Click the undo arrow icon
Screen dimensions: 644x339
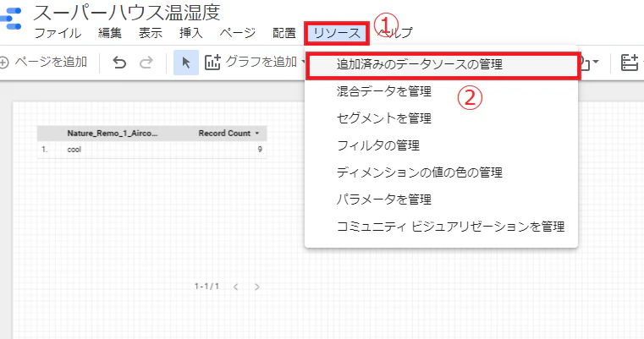tap(119, 63)
